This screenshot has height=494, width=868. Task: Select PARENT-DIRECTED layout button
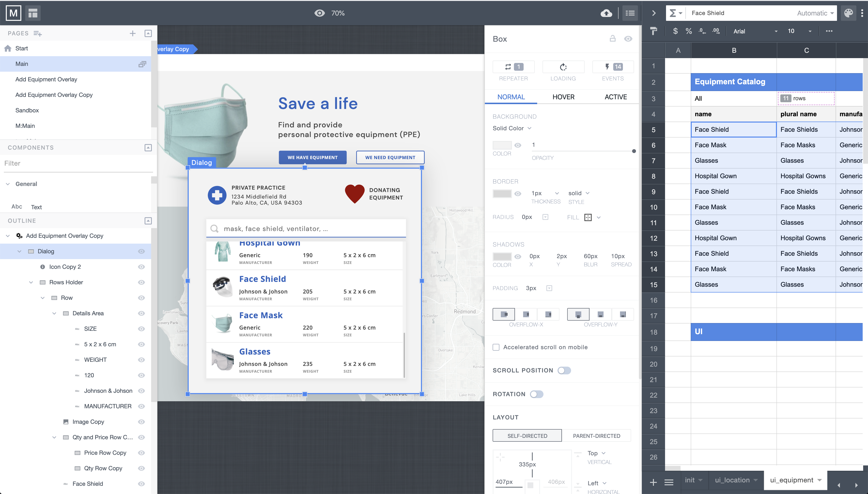(x=596, y=436)
